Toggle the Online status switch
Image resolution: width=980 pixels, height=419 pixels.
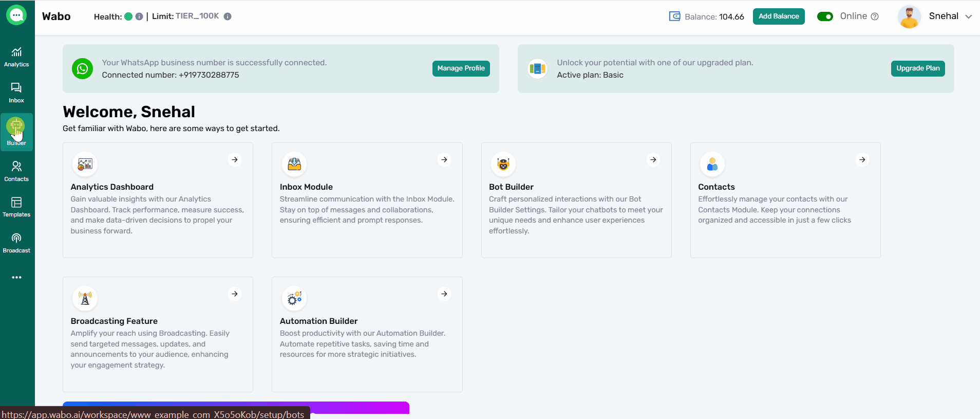pos(825,16)
